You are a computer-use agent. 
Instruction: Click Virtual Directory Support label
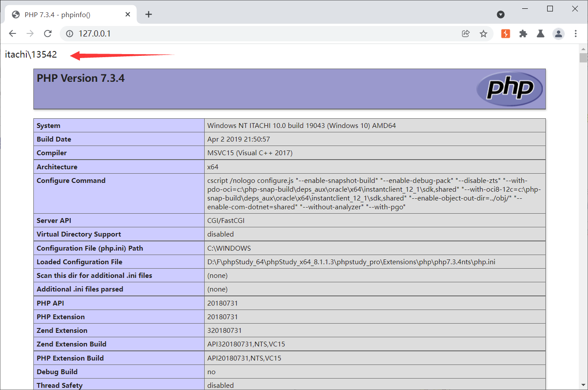79,234
